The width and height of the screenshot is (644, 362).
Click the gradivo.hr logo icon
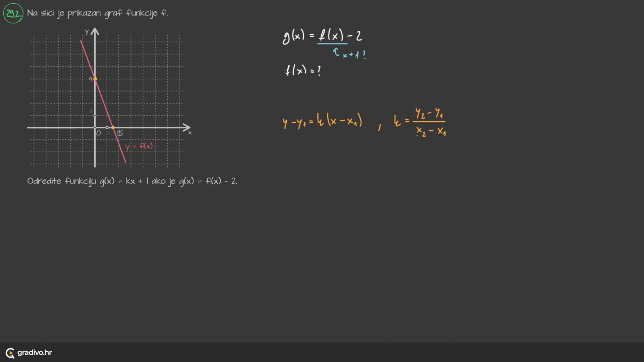(10, 353)
